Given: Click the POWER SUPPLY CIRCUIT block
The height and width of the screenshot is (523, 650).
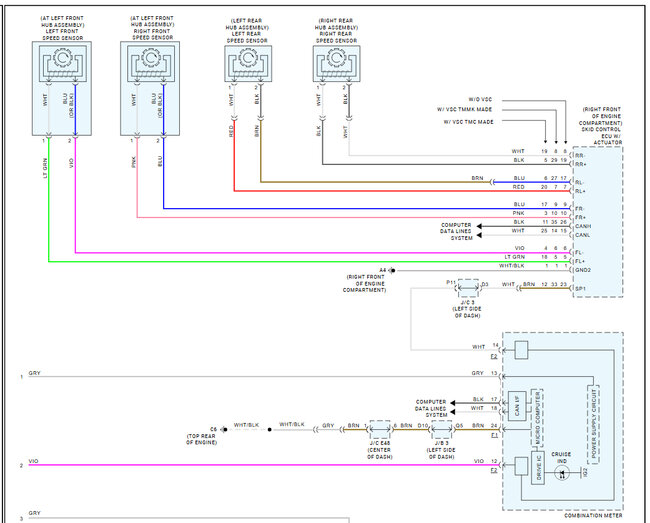Looking at the screenshot, I should point(593,424).
